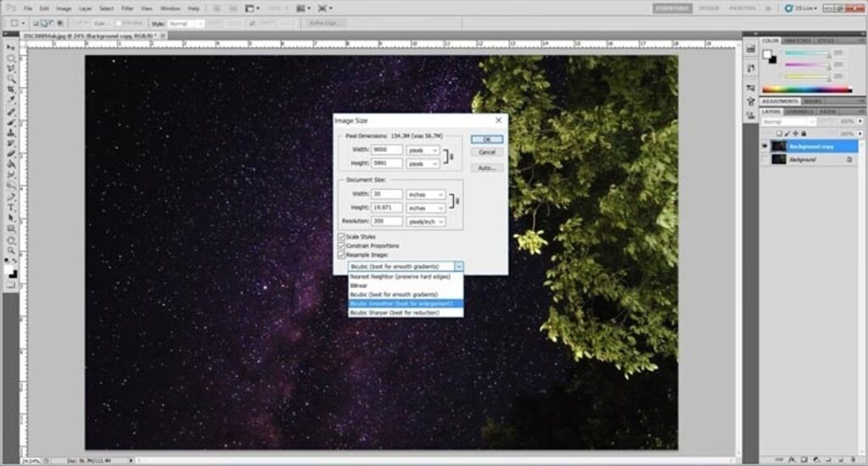This screenshot has height=466, width=868.
Task: Toggle the Scale Styles checkbox
Action: click(342, 236)
